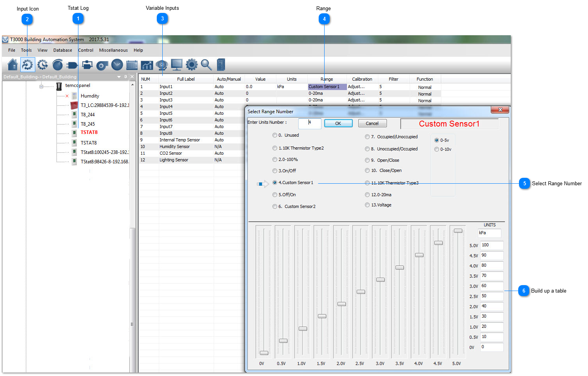Pin the Default_Building tree panel
The image size is (588, 376).
[x=125, y=77]
